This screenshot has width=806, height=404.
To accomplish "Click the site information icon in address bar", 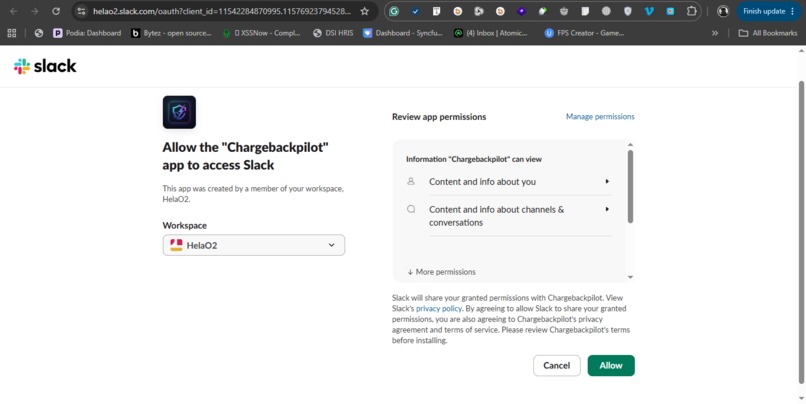I will (x=81, y=11).
